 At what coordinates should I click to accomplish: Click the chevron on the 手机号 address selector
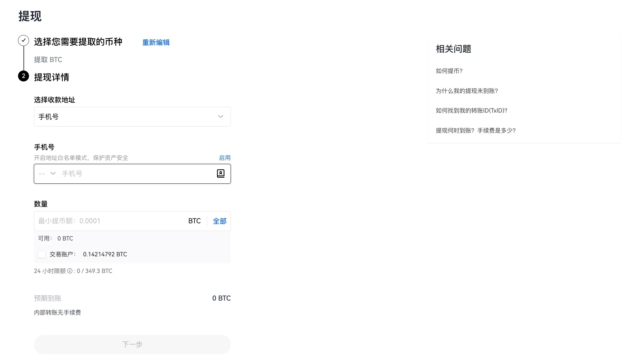point(220,117)
